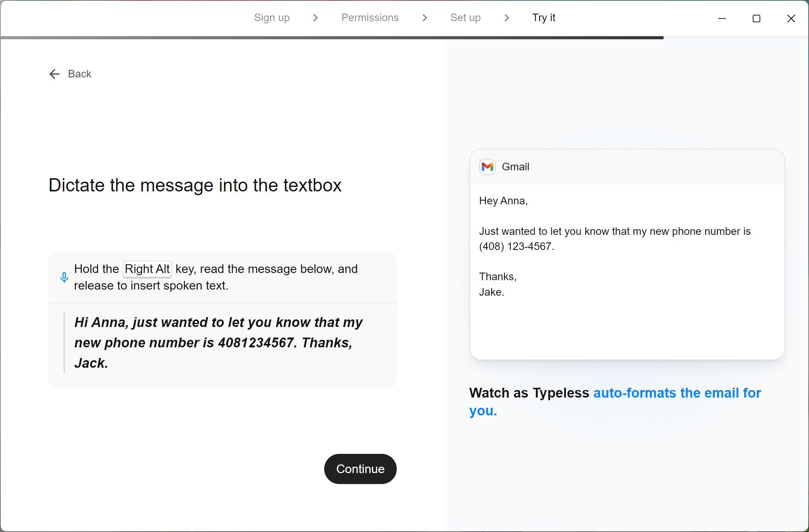Go to the Permissions step

[x=370, y=18]
